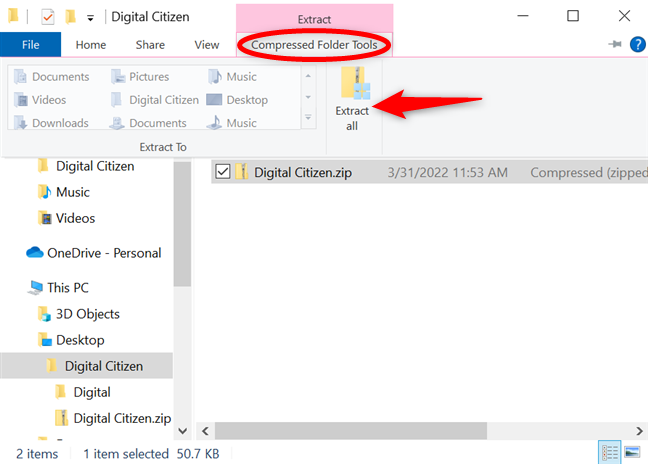Open the File menu tab
Screen dimensions: 648x464
(x=31, y=45)
